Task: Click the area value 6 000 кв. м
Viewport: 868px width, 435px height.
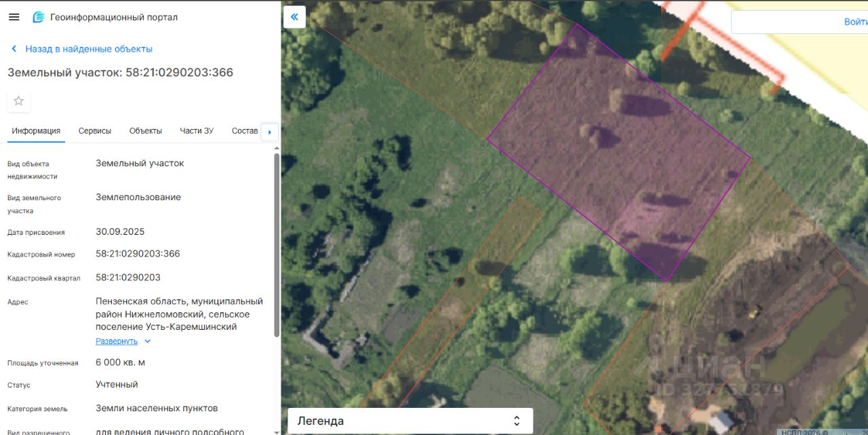Action: tap(120, 362)
